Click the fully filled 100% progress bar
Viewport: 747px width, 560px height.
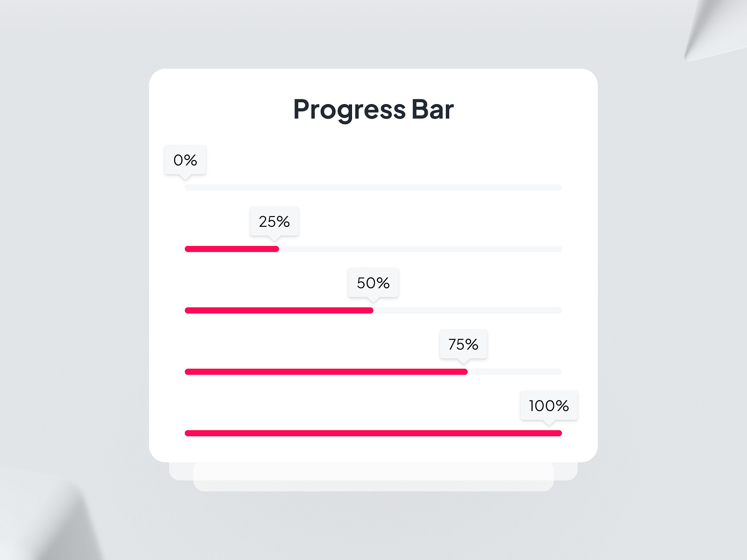pos(373,433)
